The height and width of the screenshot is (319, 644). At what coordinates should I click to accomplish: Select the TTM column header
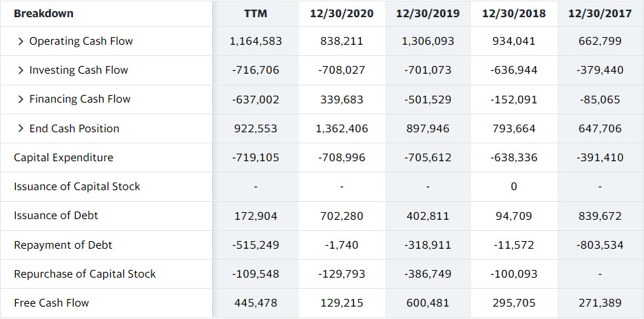click(256, 14)
